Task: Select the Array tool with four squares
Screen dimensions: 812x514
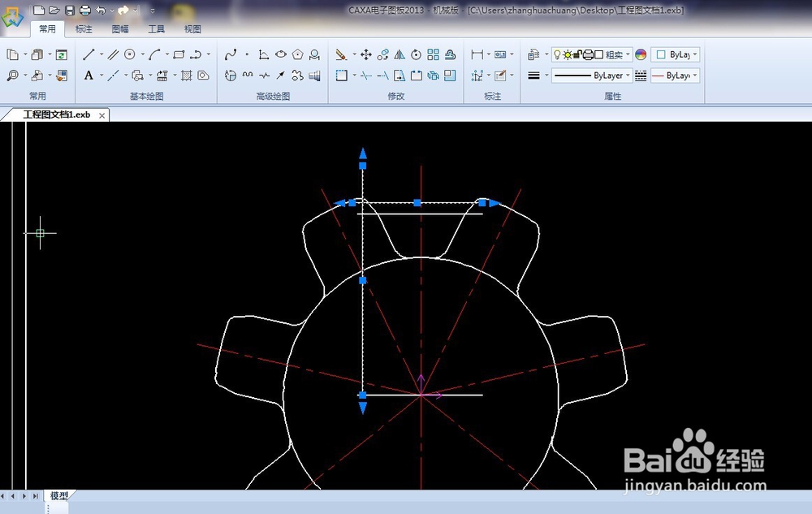Action: coord(433,54)
